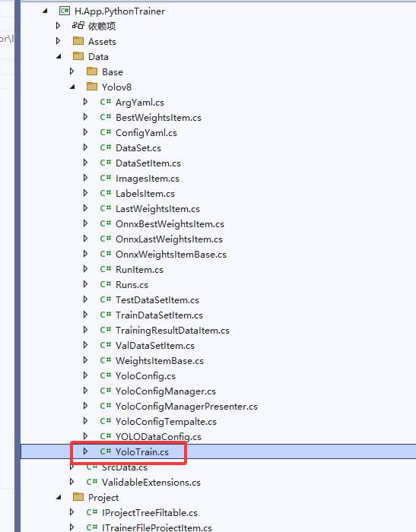Click the C# icon beside DataSetItem.cs
416x532 pixels.
[106, 163]
